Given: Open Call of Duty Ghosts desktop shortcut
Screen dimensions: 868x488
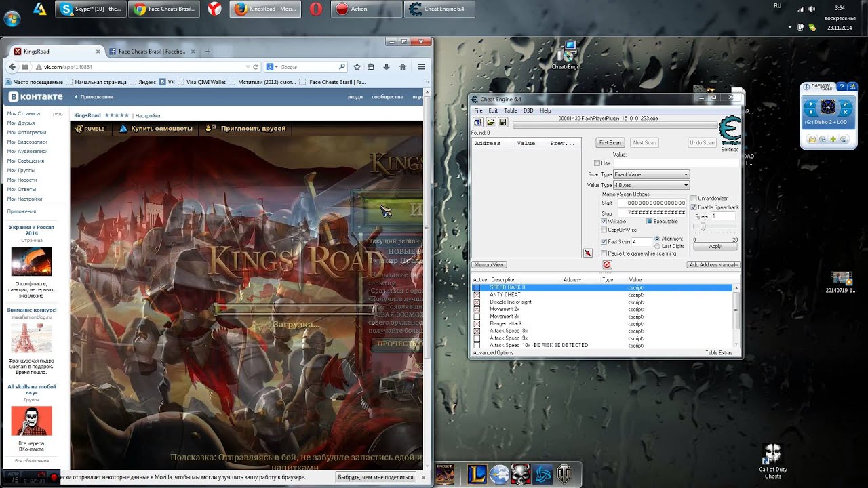Looking at the screenshot, I should (x=772, y=461).
